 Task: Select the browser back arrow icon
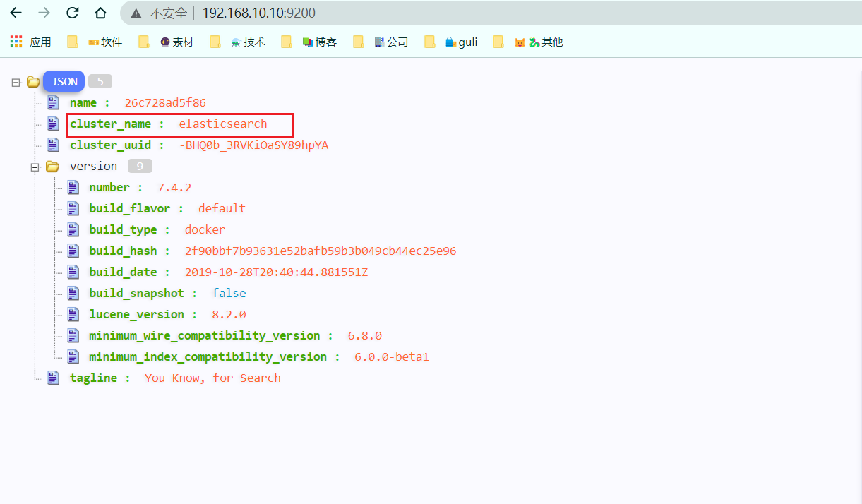pos(16,13)
